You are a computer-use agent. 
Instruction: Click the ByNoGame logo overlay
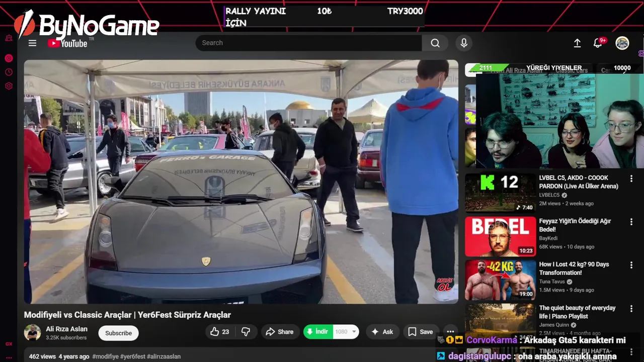click(87, 25)
